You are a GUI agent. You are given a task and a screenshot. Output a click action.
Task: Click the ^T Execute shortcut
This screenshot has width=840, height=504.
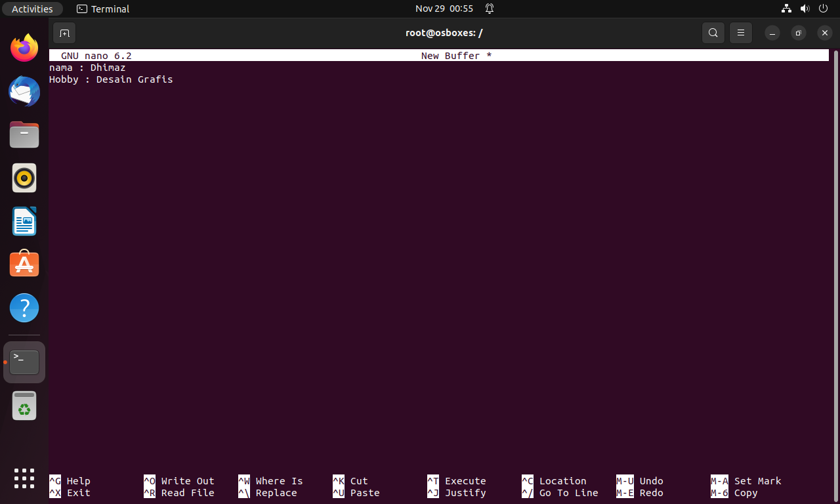point(457,481)
